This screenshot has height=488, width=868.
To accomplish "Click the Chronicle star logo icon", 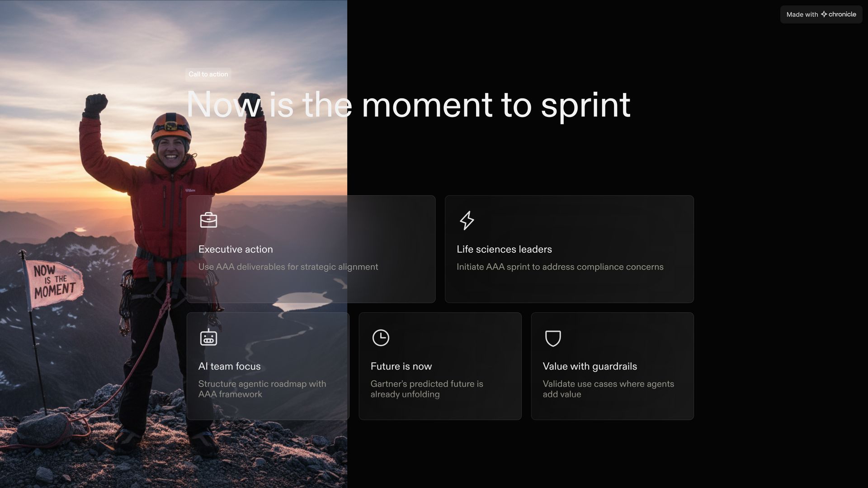I will coord(824,14).
